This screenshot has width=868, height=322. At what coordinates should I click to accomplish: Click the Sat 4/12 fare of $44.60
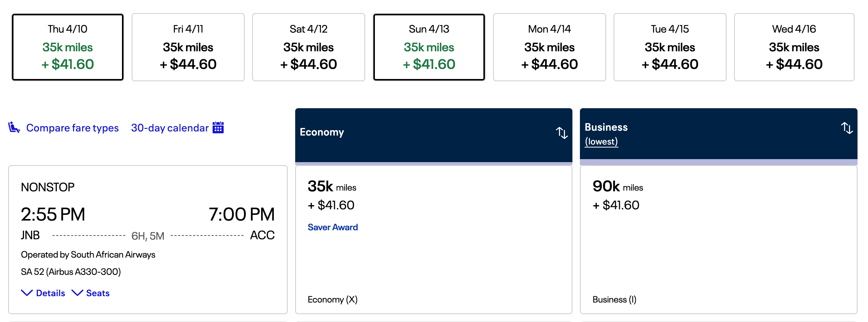point(308,64)
